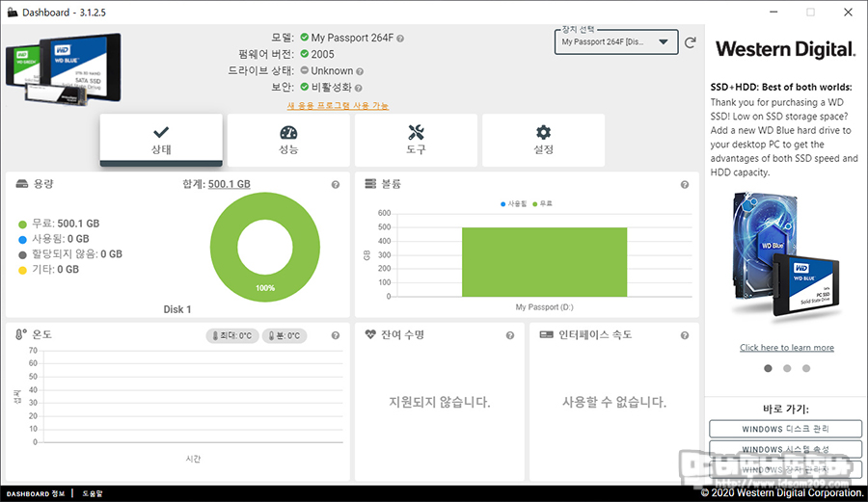Switch to the 성능 (Performance) tab
This screenshot has width=868, height=502.
[288, 140]
